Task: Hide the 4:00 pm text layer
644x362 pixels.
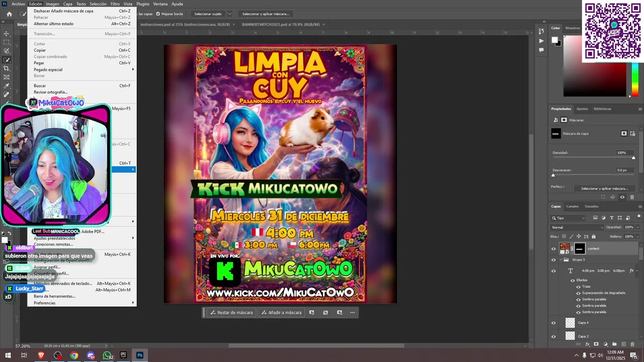Action: (x=553, y=270)
